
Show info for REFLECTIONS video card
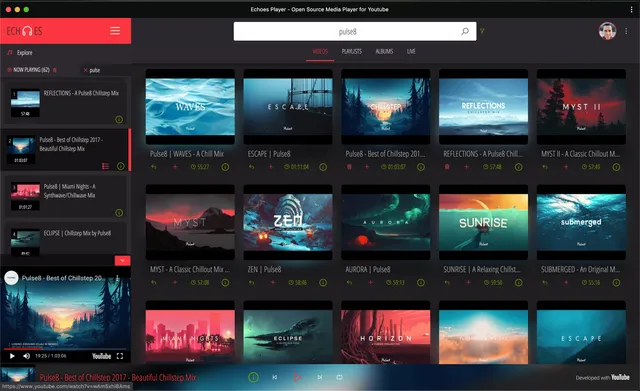pyautogui.click(x=518, y=167)
